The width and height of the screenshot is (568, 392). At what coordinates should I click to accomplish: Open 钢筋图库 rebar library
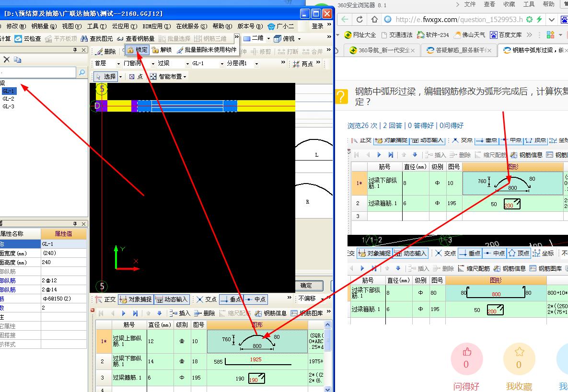coord(307,313)
